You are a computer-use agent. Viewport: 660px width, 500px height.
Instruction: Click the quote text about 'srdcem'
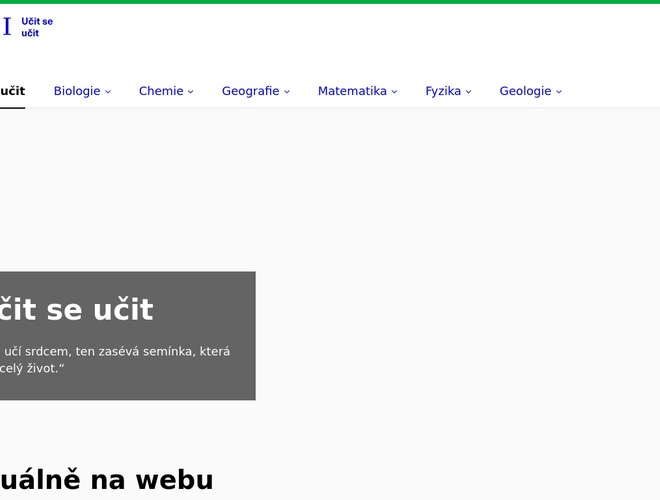coord(115,351)
